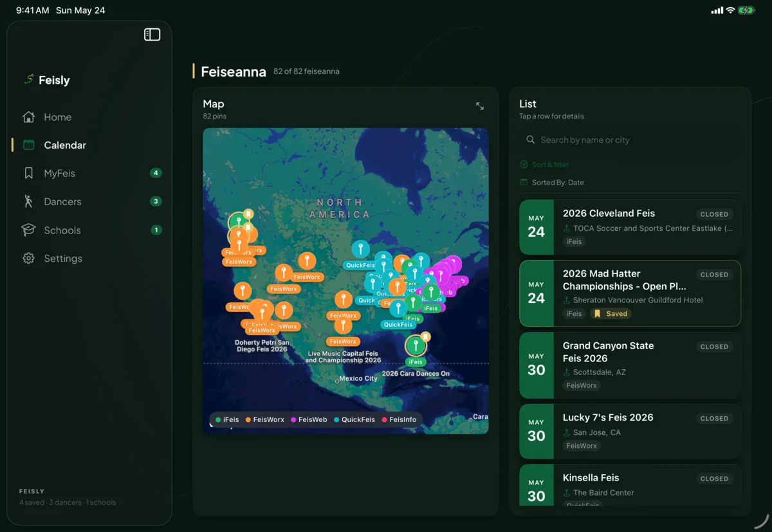Click the May 30 date tile for Lucky 7's
This screenshot has height=532, width=772.
coord(537,431)
